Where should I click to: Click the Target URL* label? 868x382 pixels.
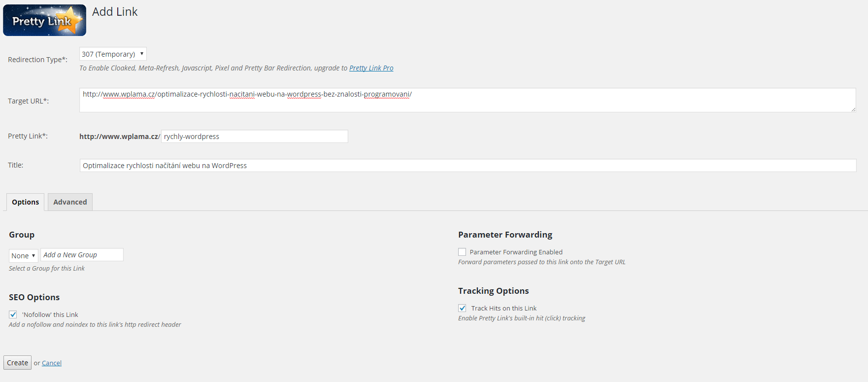(x=28, y=101)
